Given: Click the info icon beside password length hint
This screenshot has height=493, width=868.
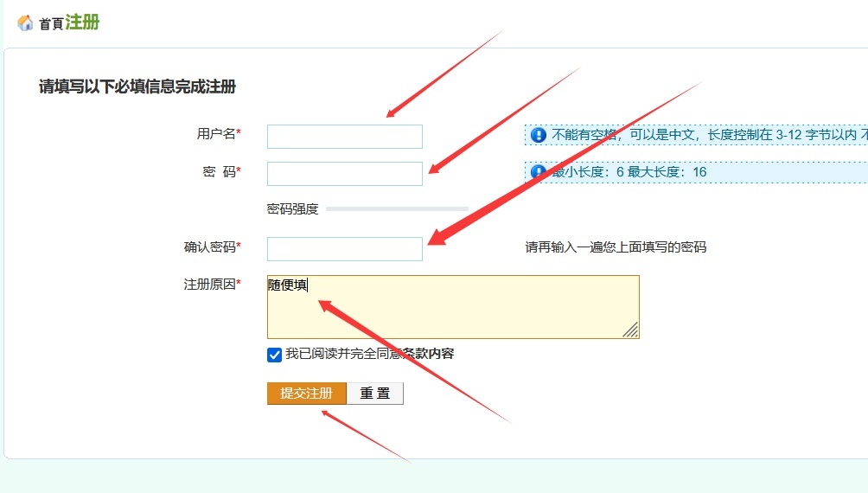Looking at the screenshot, I should [539, 172].
